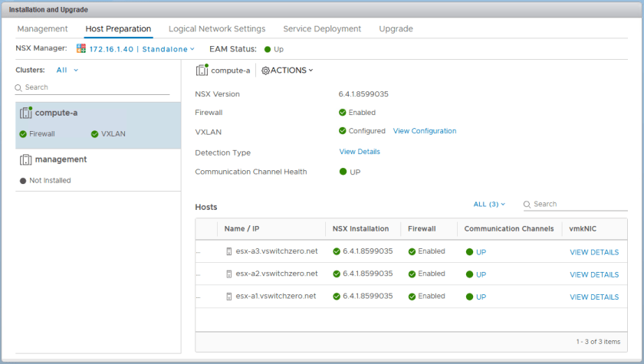Open View Details for Detection Type
Viewport: 644px width, 364px height.
360,152
